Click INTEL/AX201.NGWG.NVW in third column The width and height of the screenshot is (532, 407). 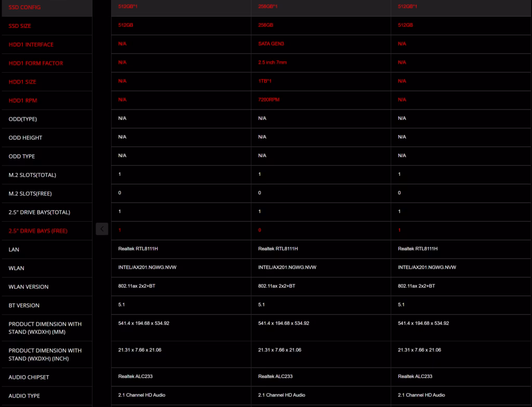(427, 267)
